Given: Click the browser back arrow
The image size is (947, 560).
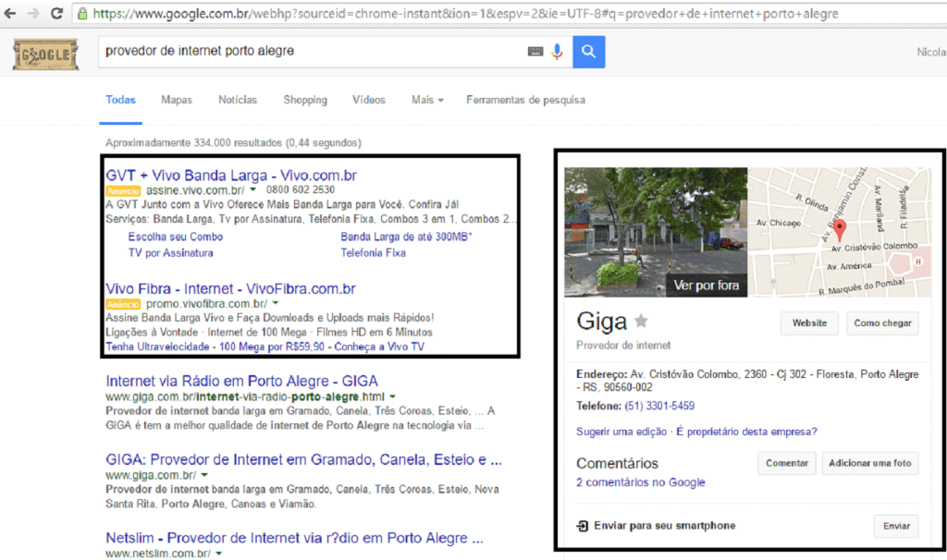Looking at the screenshot, I should tap(10, 13).
